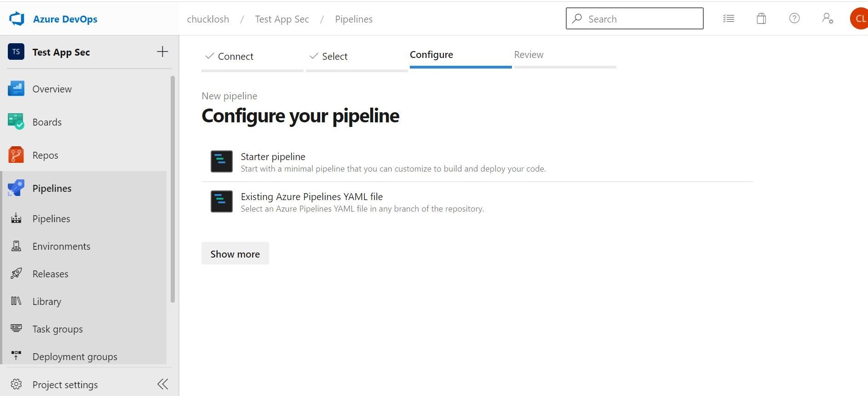Click into the Search input field
The image size is (868, 396).
(635, 18)
